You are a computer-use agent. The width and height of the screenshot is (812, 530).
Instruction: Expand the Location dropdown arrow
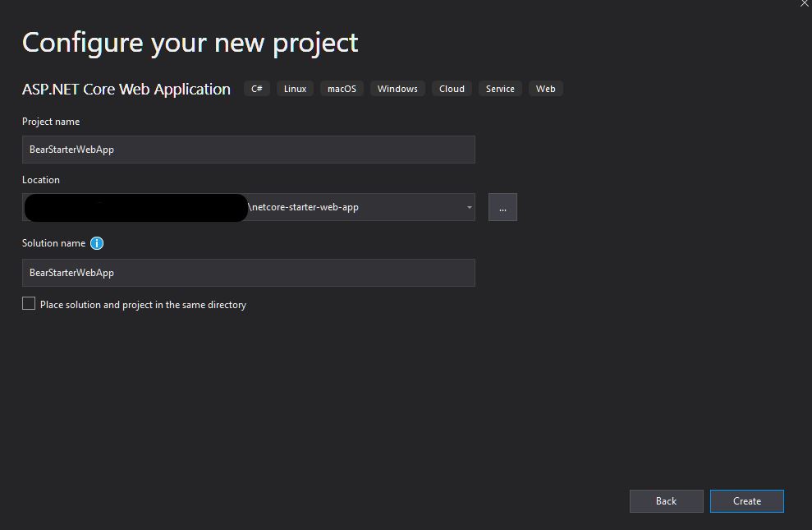click(x=469, y=208)
